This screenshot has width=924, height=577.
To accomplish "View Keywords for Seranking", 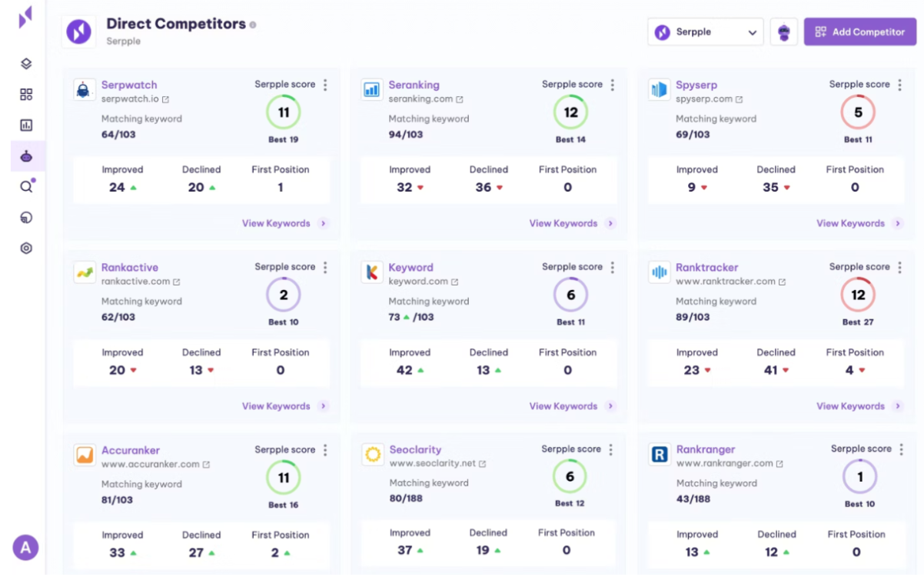I will tap(573, 223).
